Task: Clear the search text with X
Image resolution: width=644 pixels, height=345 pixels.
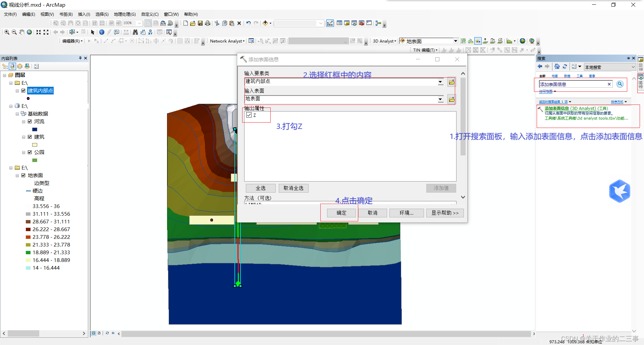Action: [x=609, y=84]
